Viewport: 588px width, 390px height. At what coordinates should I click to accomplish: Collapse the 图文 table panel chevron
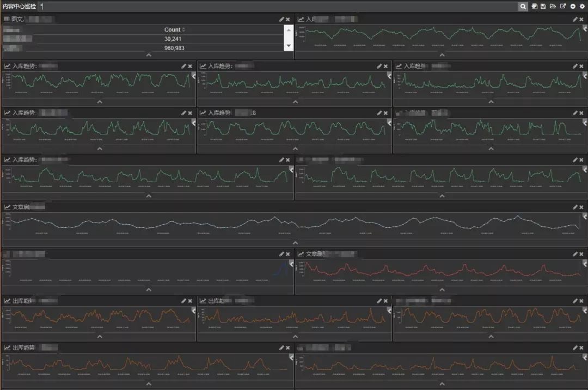pos(149,55)
